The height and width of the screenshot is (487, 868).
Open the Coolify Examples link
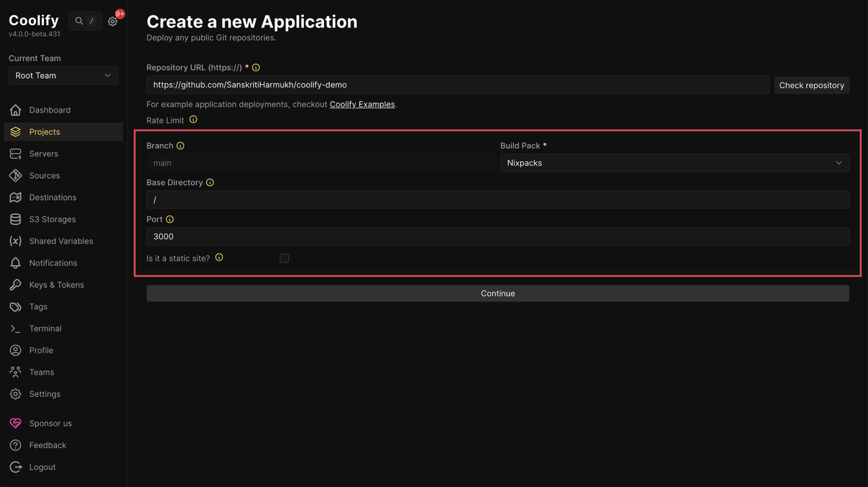[x=362, y=104]
